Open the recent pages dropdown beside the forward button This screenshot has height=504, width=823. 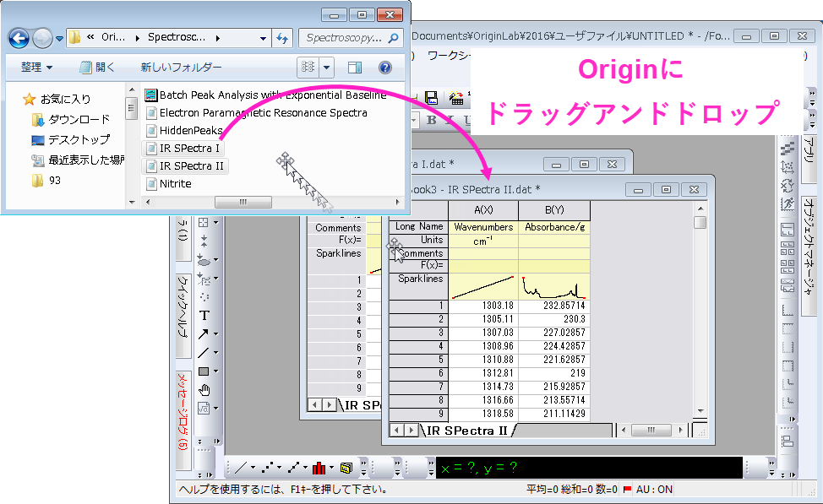pos(59,38)
